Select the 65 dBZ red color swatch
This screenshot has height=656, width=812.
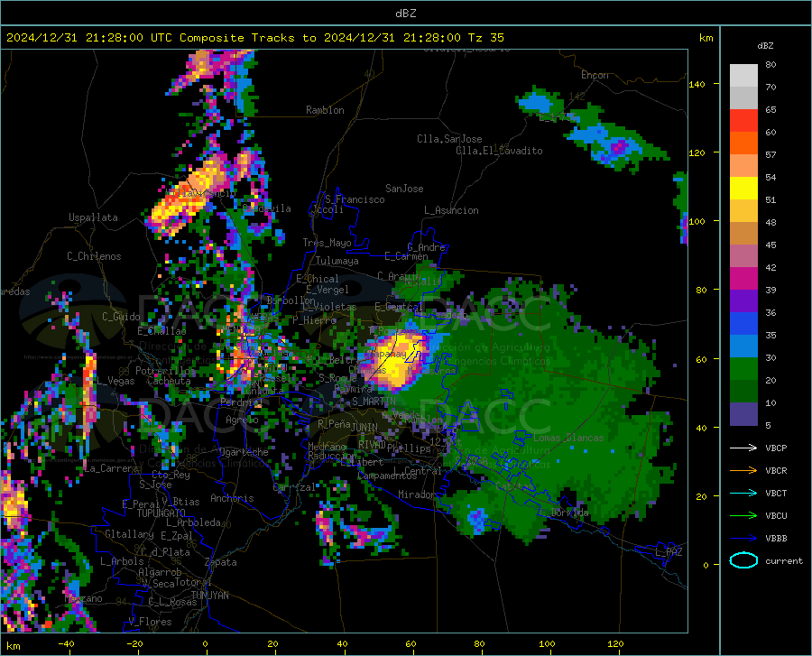pos(743,121)
